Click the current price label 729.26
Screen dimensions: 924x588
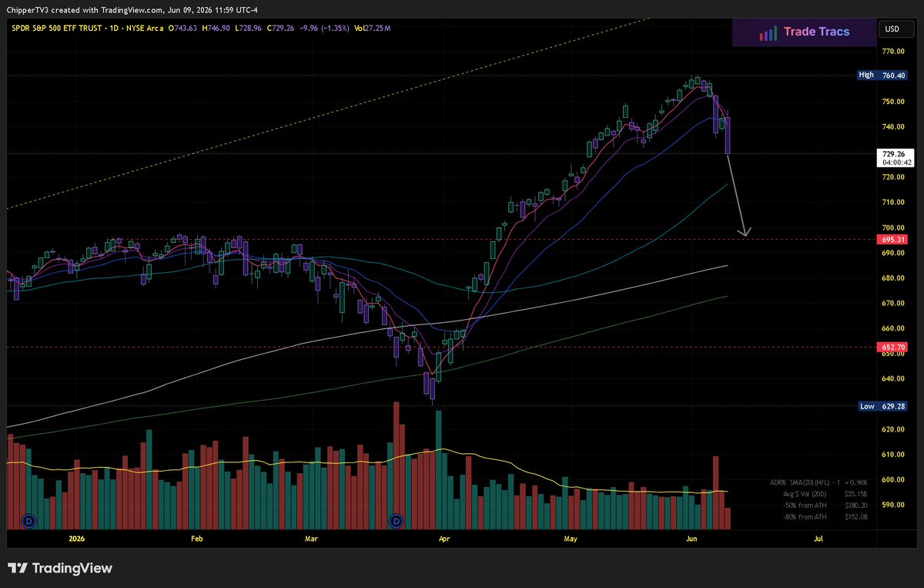coord(895,153)
